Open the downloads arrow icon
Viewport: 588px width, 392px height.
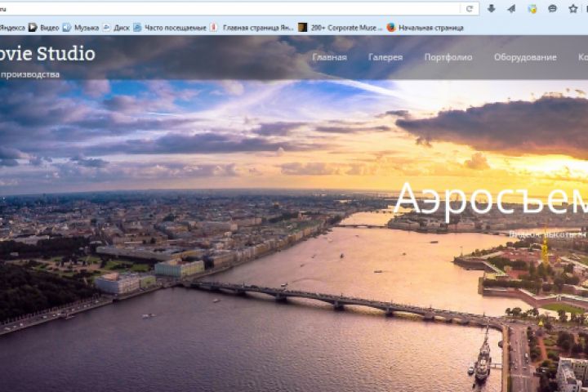[x=492, y=9]
